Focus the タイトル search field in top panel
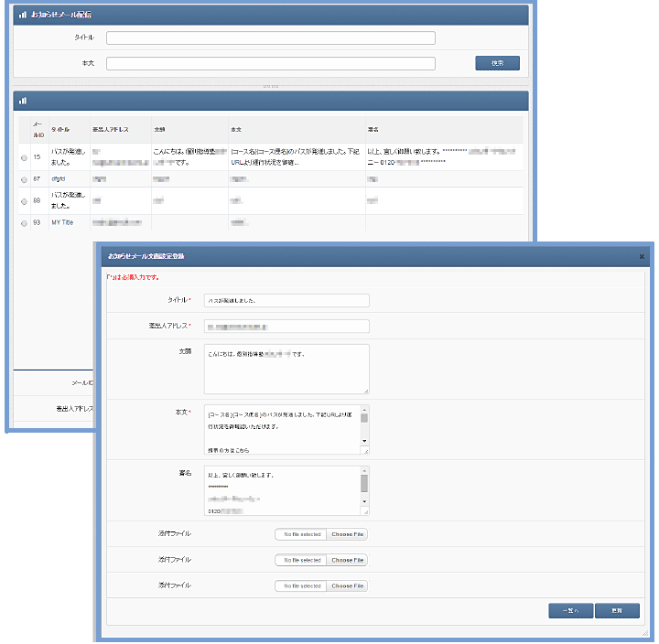The width and height of the screenshot is (659, 644). tap(270, 38)
